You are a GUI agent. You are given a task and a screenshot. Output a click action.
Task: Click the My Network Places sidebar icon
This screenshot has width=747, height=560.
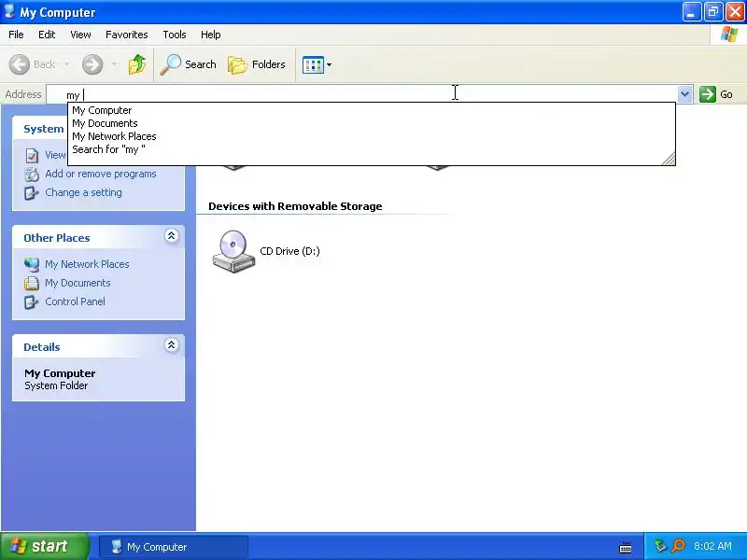tap(32, 264)
